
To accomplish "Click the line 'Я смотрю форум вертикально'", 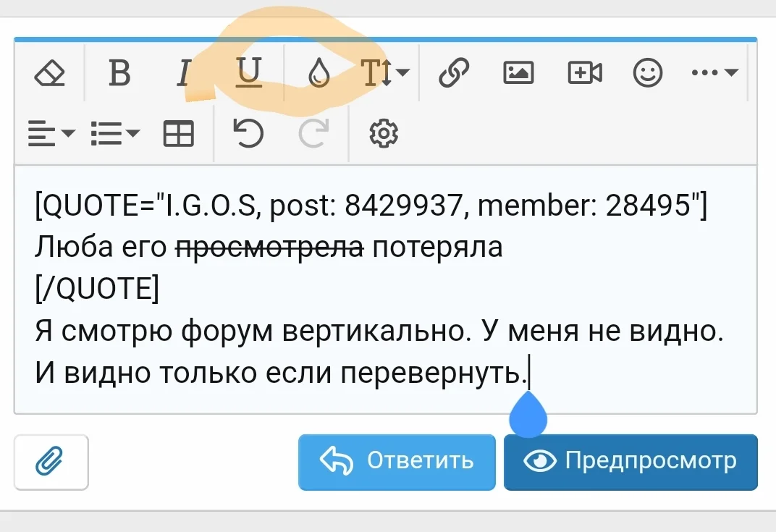I will [x=253, y=331].
